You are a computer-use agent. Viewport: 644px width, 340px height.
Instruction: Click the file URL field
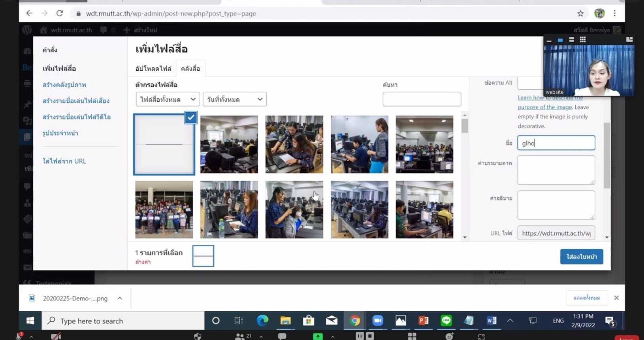556,233
